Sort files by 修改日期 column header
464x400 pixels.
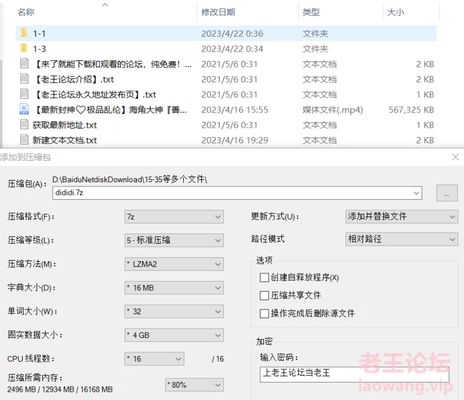click(x=218, y=12)
